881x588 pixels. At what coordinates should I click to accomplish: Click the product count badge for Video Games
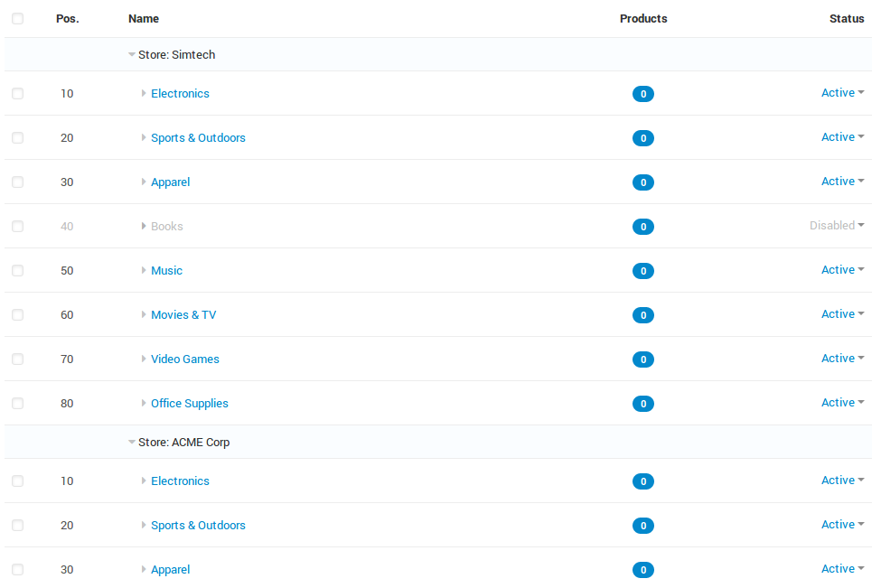[x=643, y=359]
